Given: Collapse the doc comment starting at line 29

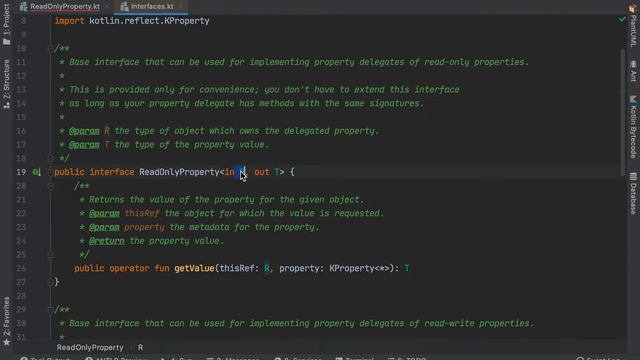Looking at the screenshot, I should coord(50,310).
